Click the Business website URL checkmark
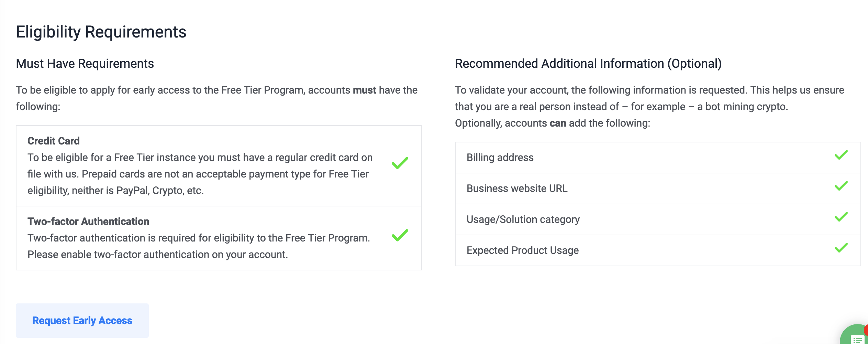 [841, 186]
